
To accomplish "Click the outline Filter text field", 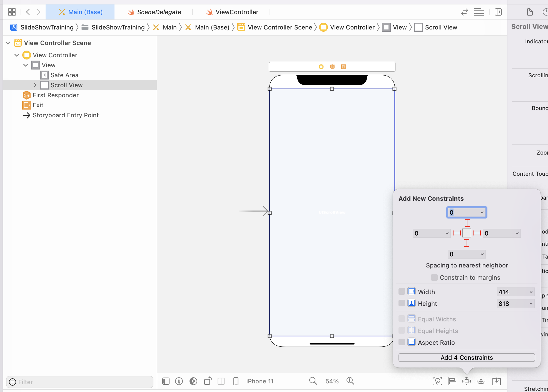I will point(83,382).
